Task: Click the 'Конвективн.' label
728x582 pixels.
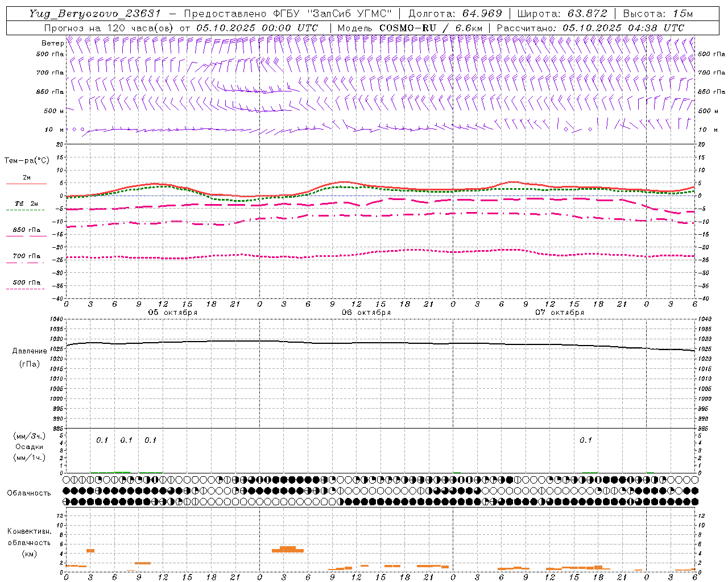Action: coord(29,531)
